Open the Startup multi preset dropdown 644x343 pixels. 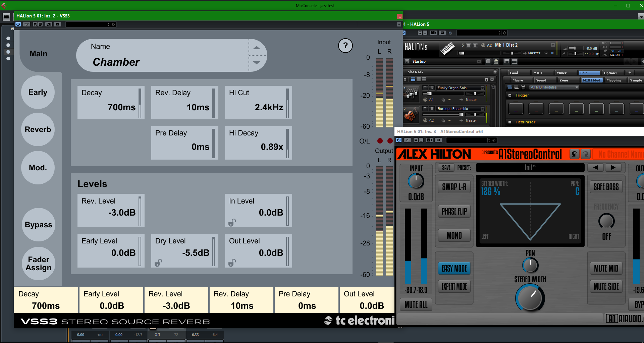[479, 61]
